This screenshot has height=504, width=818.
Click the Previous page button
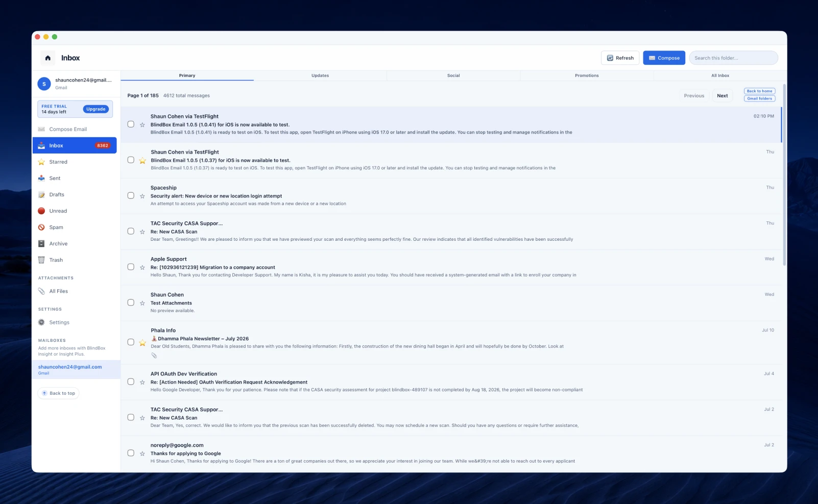tap(694, 96)
